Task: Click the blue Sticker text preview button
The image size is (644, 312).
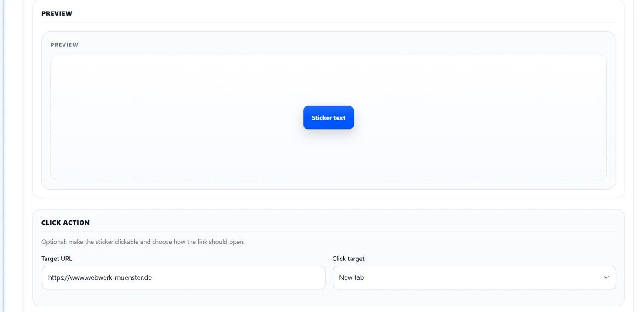Action: (328, 118)
